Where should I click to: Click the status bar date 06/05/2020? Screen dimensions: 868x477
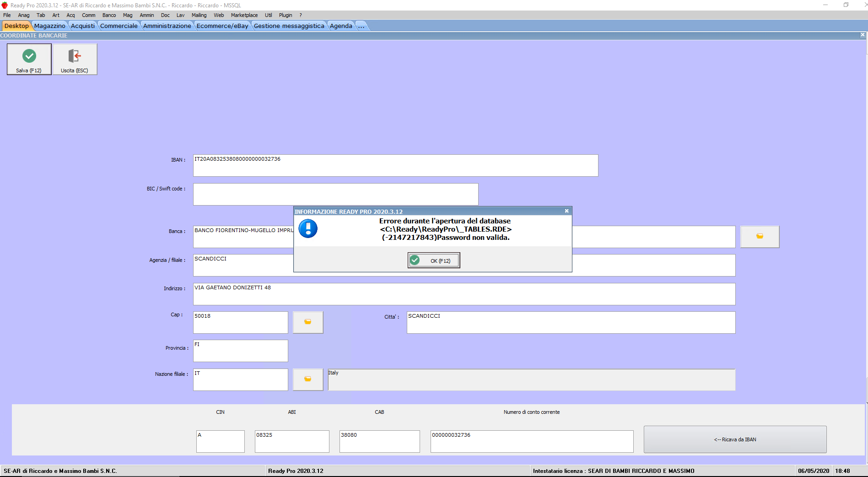[813, 471]
